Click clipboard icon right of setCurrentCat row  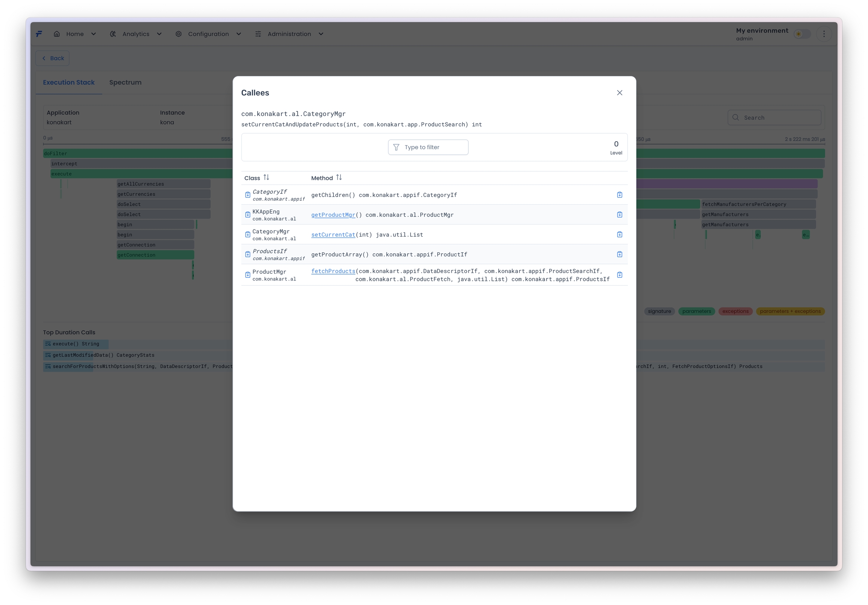pyautogui.click(x=619, y=235)
